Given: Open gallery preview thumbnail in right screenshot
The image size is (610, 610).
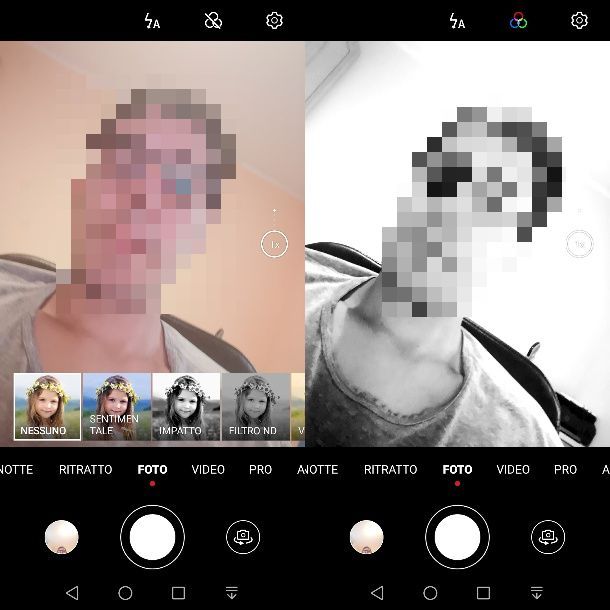Looking at the screenshot, I should tap(366, 537).
